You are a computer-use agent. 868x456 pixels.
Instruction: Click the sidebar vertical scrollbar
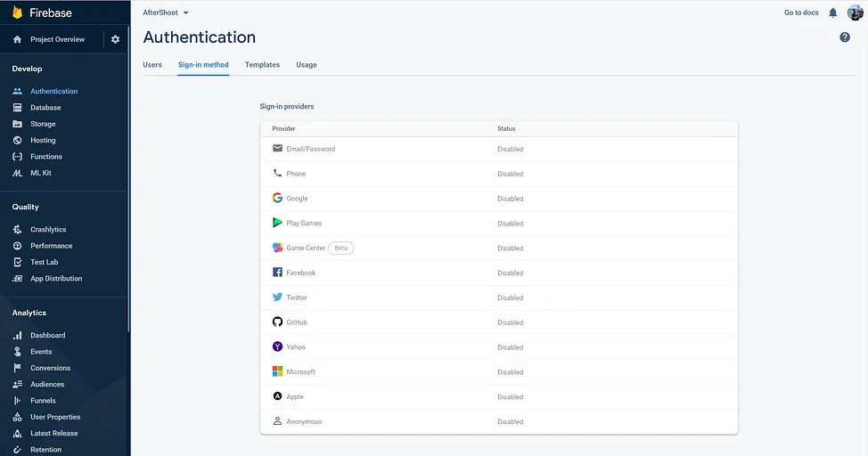pos(128,179)
